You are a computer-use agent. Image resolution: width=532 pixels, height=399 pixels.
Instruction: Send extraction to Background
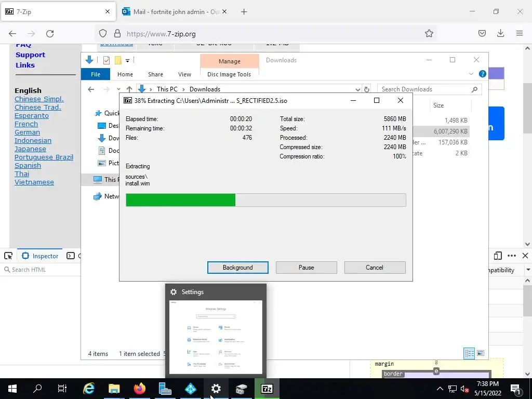238,268
